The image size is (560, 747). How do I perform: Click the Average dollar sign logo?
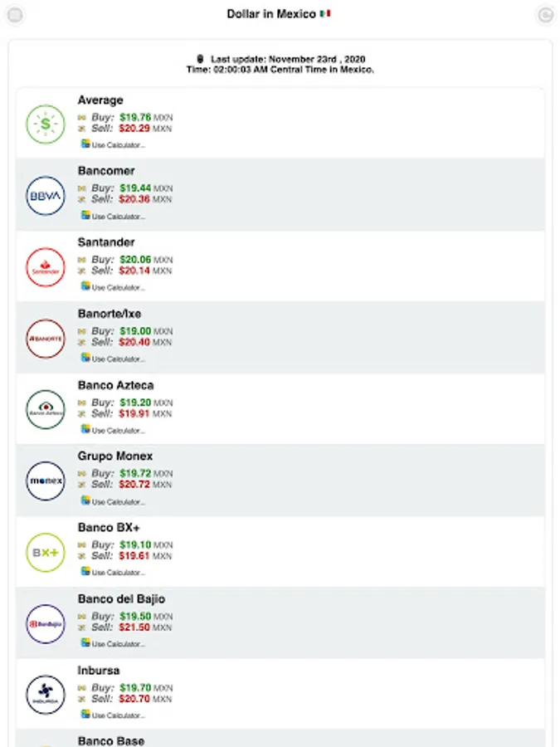45,124
